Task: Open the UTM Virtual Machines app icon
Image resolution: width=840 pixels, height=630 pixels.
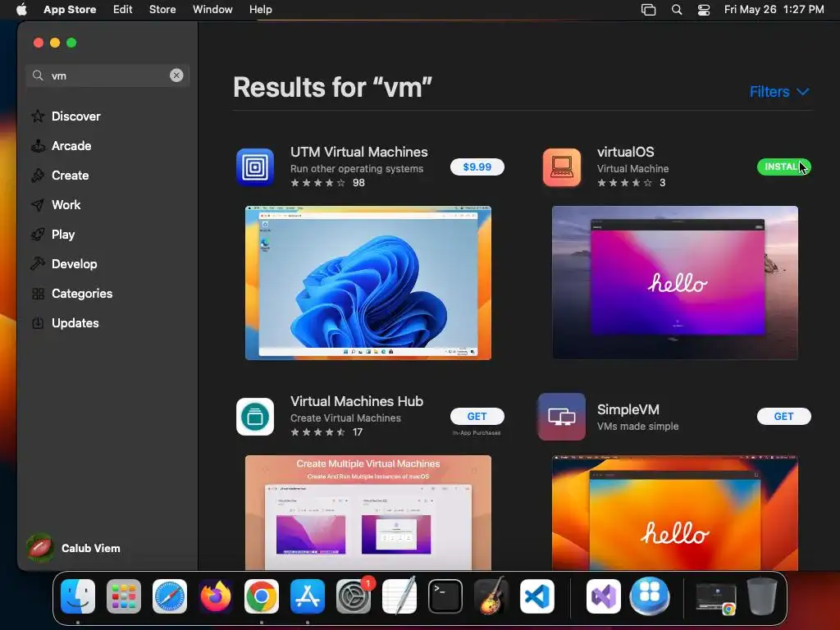Action: [x=255, y=167]
